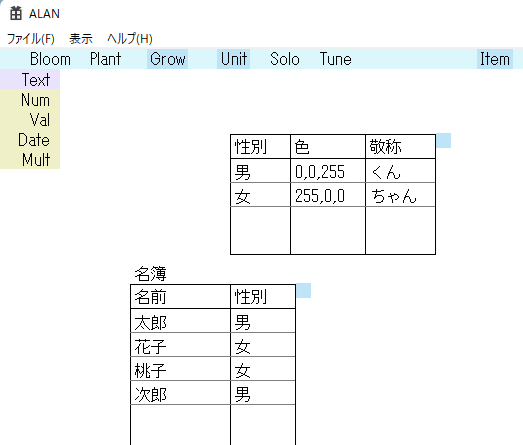
Task: Select the 次郎 name cell
Action: [x=180, y=393]
